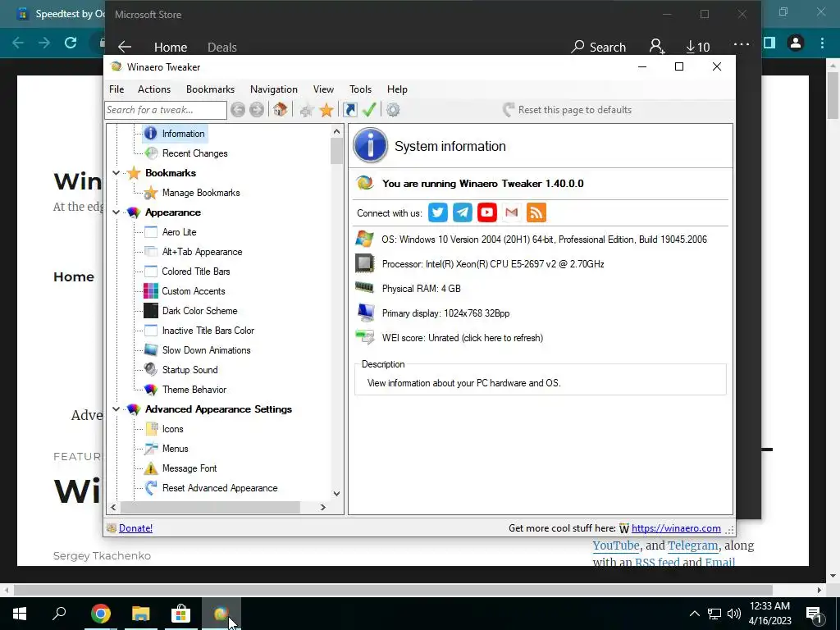Click the Physical RAM memory icon
This screenshot has height=630, width=840.
click(364, 288)
